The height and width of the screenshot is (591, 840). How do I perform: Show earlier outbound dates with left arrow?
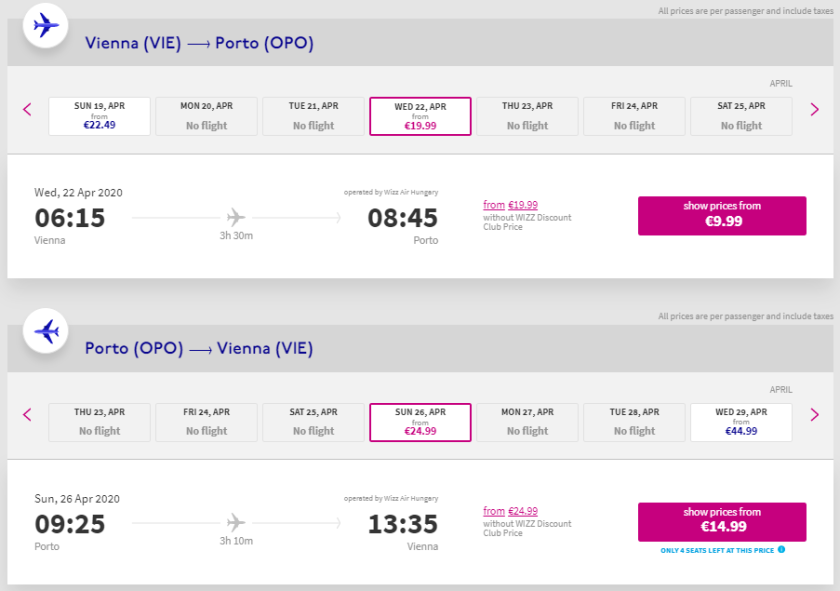tap(27, 110)
